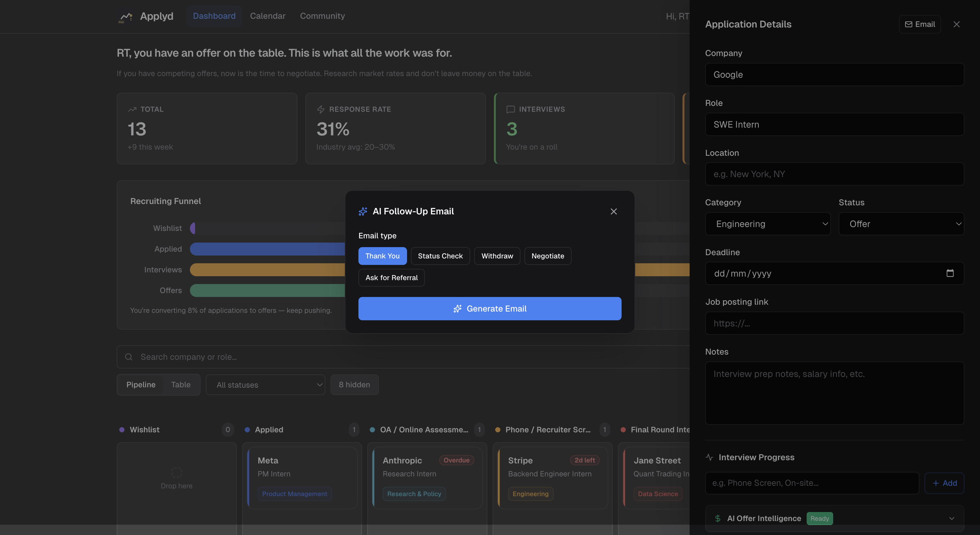Open the Category Engineering dropdown
Viewport: 980px width, 535px height.
(x=767, y=224)
